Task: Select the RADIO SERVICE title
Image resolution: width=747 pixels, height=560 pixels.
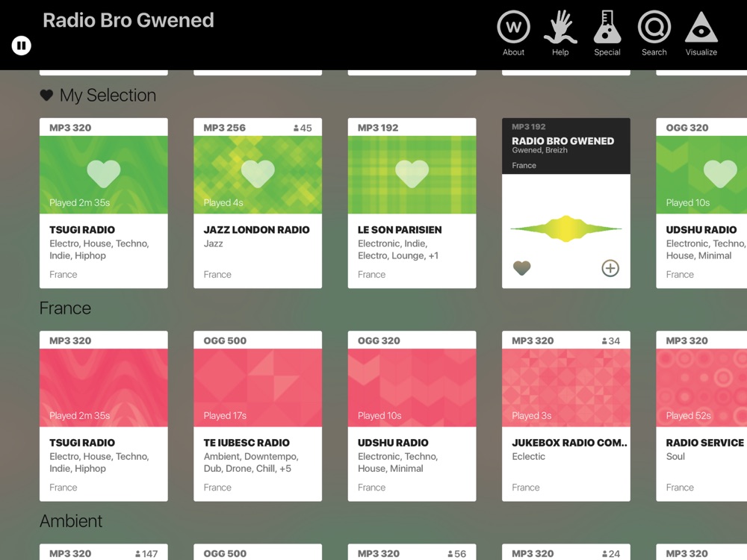Action: coord(704,442)
